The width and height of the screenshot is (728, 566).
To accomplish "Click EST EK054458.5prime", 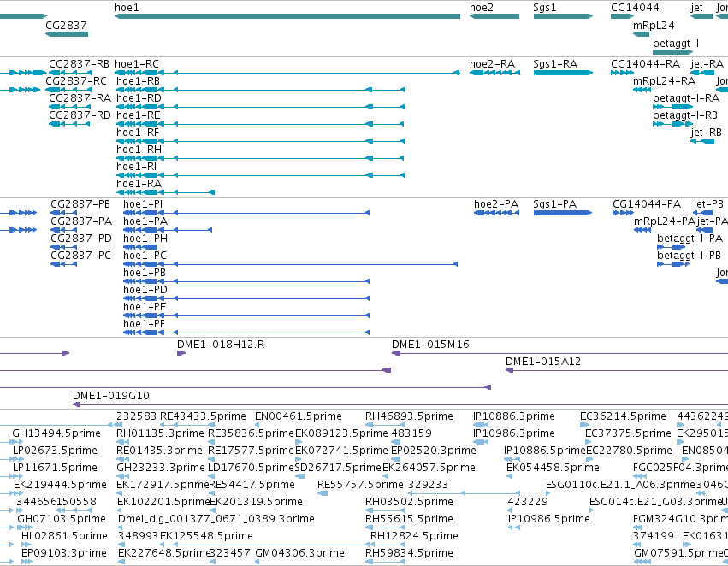I will pos(553,469).
